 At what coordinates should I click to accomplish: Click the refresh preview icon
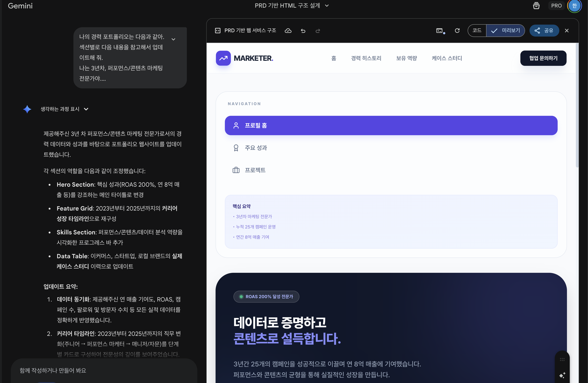[457, 30]
